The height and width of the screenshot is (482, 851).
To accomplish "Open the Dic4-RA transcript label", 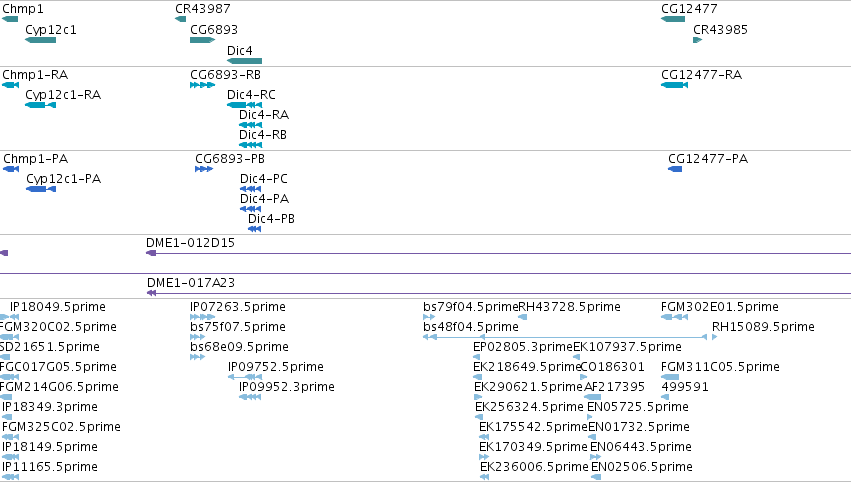I will point(264,115).
